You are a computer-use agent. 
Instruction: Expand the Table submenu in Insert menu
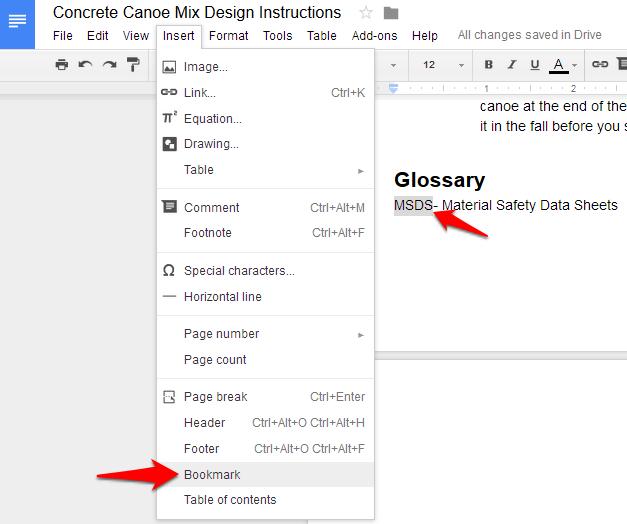pos(266,170)
